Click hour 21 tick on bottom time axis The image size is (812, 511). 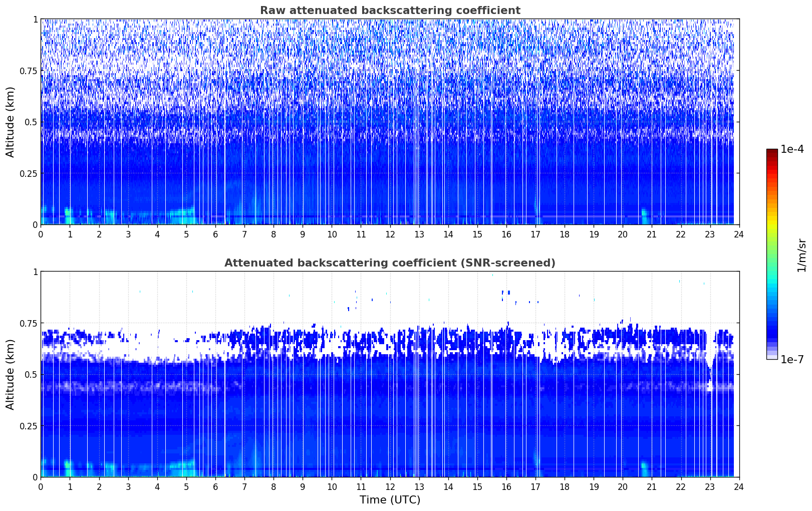click(652, 487)
